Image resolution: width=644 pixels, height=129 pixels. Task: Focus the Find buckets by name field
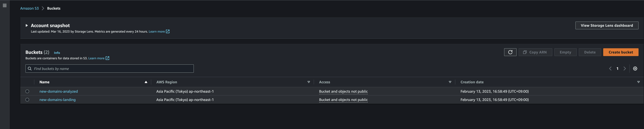[112, 69]
